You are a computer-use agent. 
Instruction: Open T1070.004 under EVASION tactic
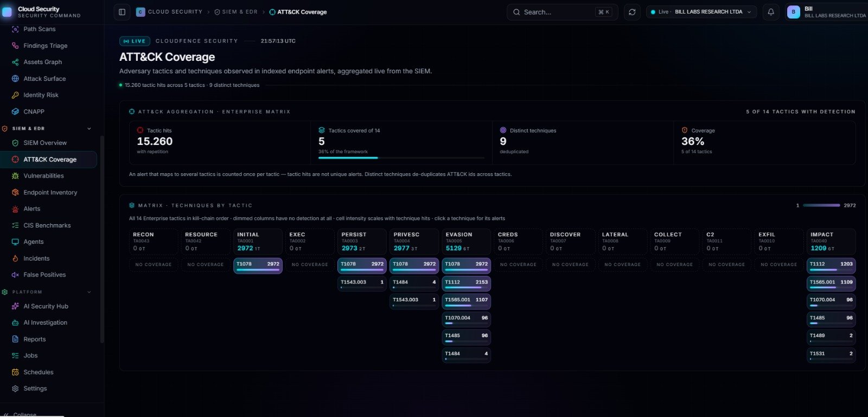[466, 319]
